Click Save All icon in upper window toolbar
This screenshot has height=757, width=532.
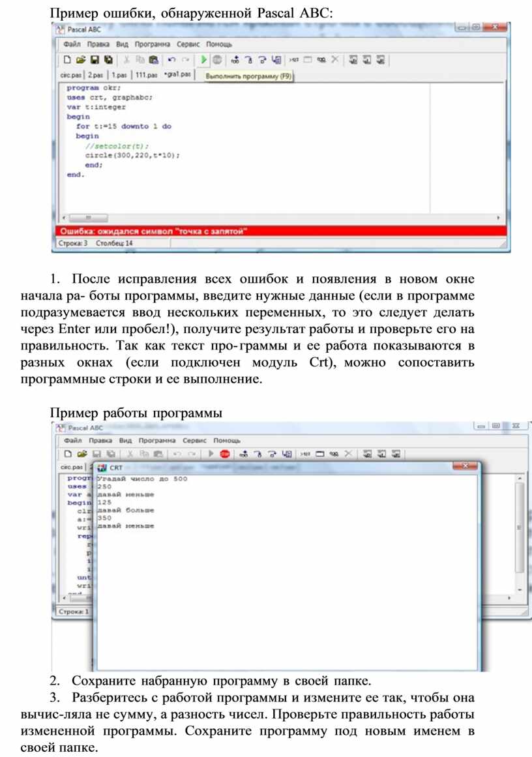(108, 60)
